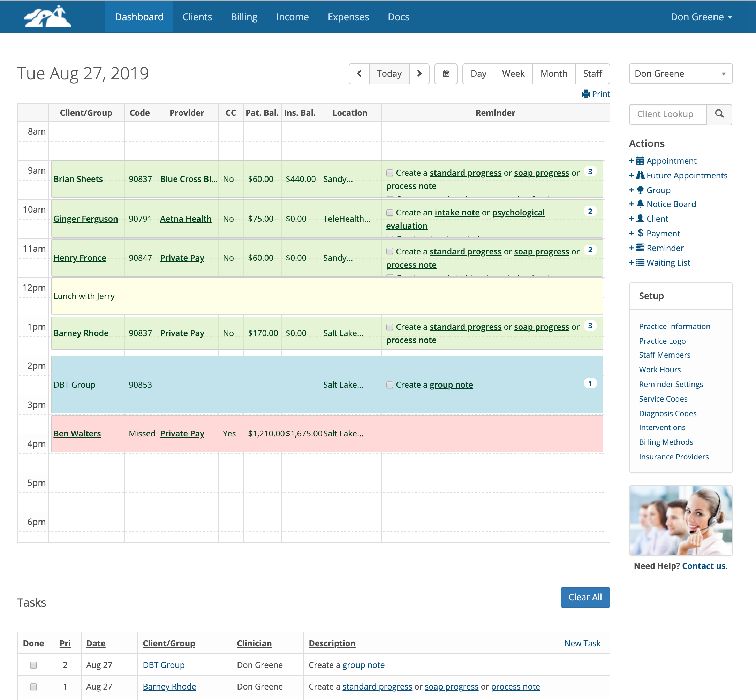The image size is (756, 700).
Task: Click the Payment dollar icon under Actions
Action: [x=641, y=233]
